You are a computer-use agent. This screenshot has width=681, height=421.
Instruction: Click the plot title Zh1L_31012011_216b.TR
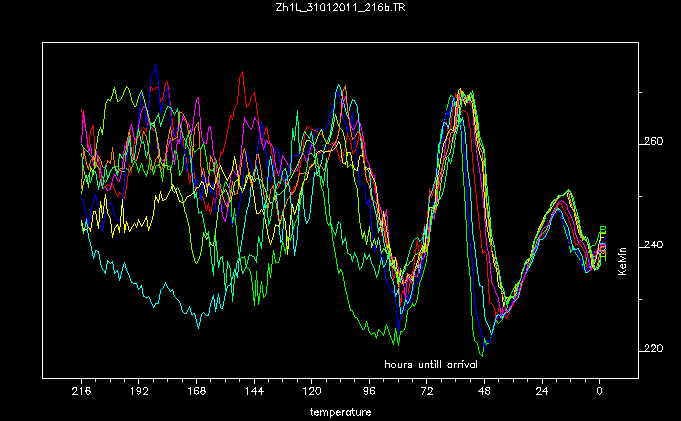pyautogui.click(x=340, y=9)
